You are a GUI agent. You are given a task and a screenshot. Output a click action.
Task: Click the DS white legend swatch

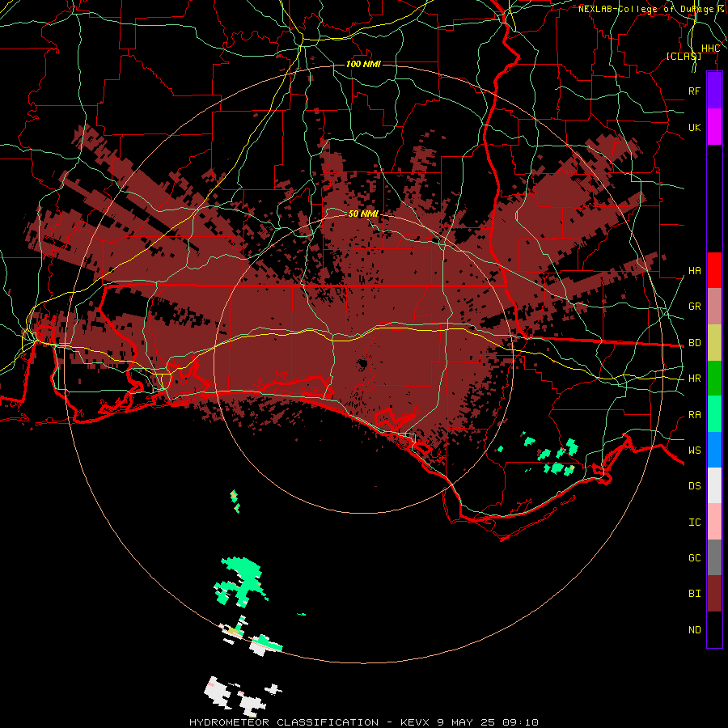pyautogui.click(x=714, y=485)
